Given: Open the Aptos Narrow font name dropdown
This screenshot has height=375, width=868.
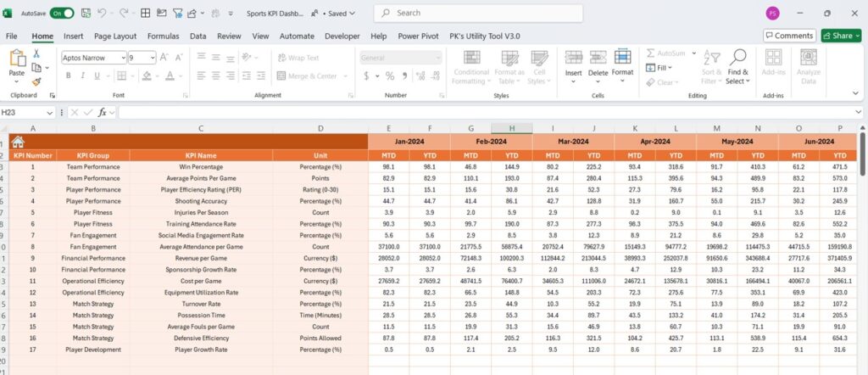Looking at the screenshot, I should [124, 58].
